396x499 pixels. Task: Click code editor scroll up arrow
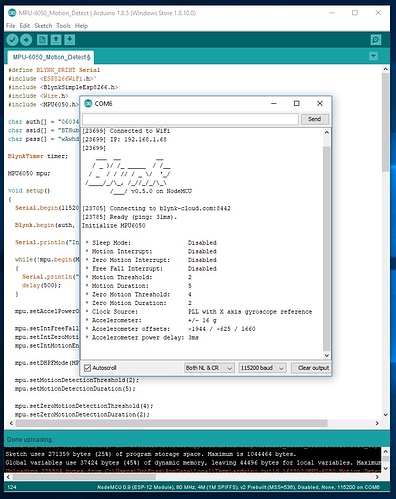[386, 69]
